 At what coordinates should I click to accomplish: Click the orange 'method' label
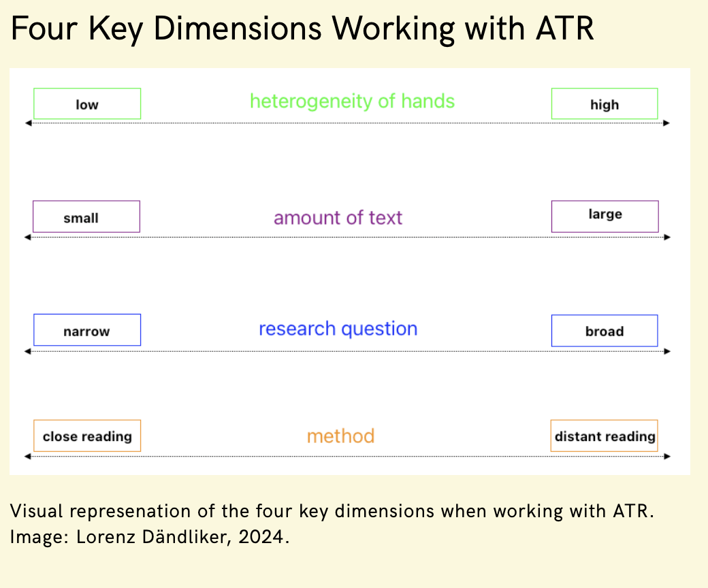pos(340,436)
